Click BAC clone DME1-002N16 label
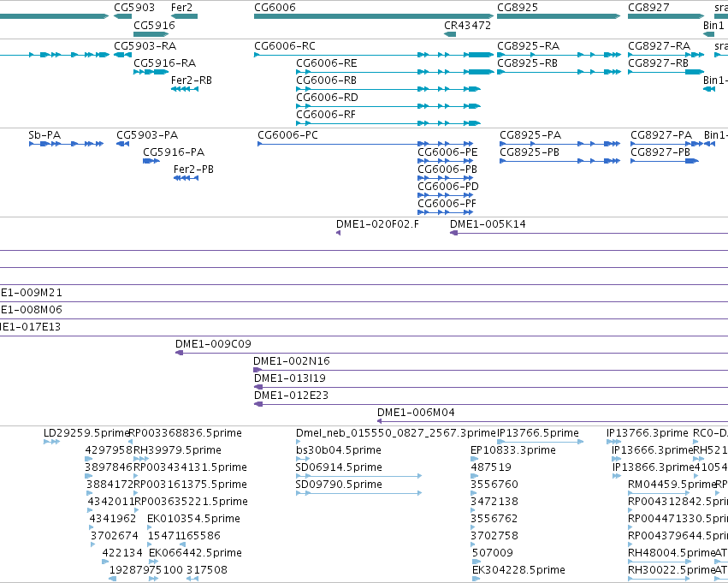 click(292, 361)
